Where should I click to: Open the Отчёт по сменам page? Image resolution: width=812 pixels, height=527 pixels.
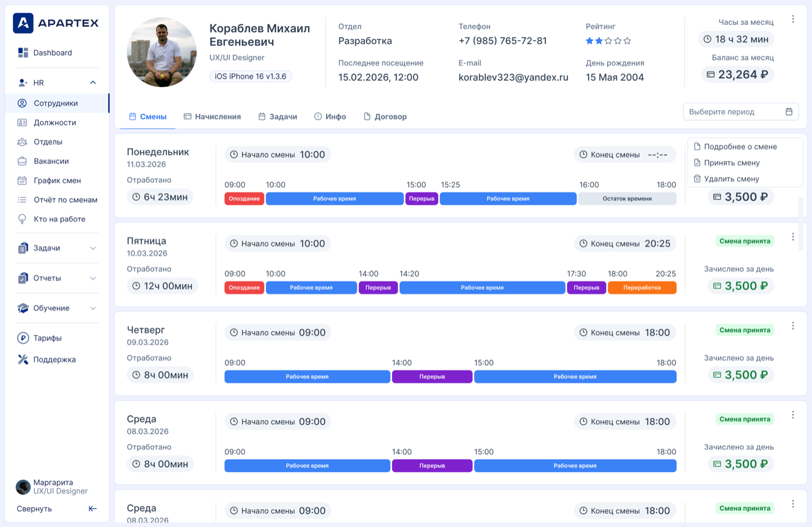(57, 200)
